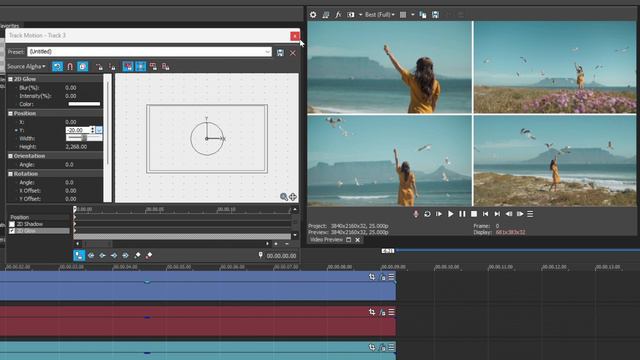Click the Record microphone button
The width and height of the screenshot is (640, 360).
pos(416,214)
